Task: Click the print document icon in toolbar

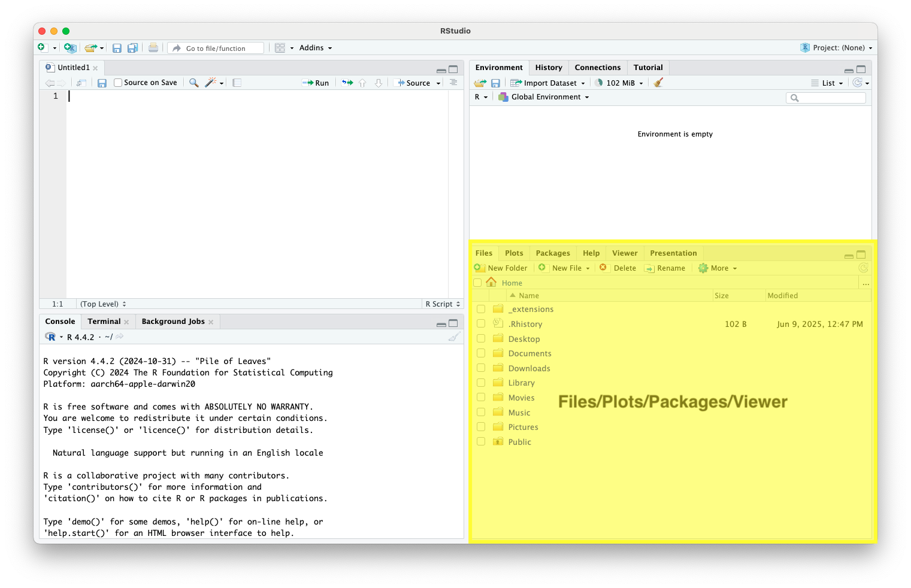Action: pos(153,48)
